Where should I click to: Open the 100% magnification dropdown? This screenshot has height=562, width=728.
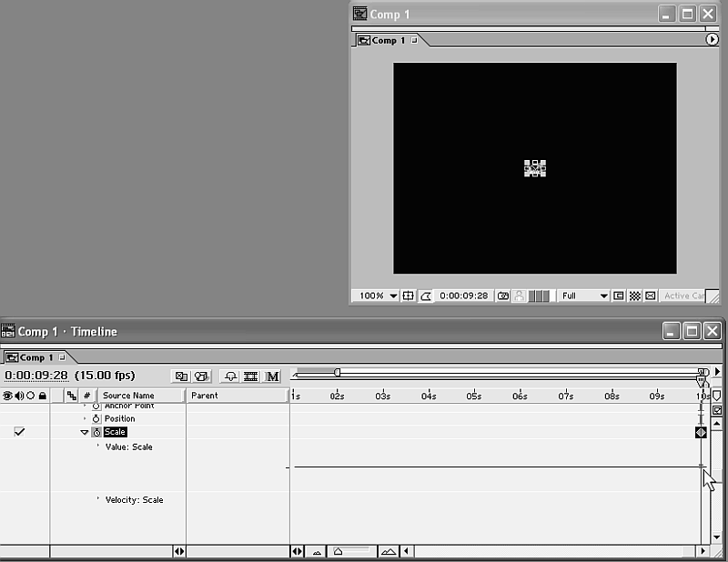click(x=377, y=296)
